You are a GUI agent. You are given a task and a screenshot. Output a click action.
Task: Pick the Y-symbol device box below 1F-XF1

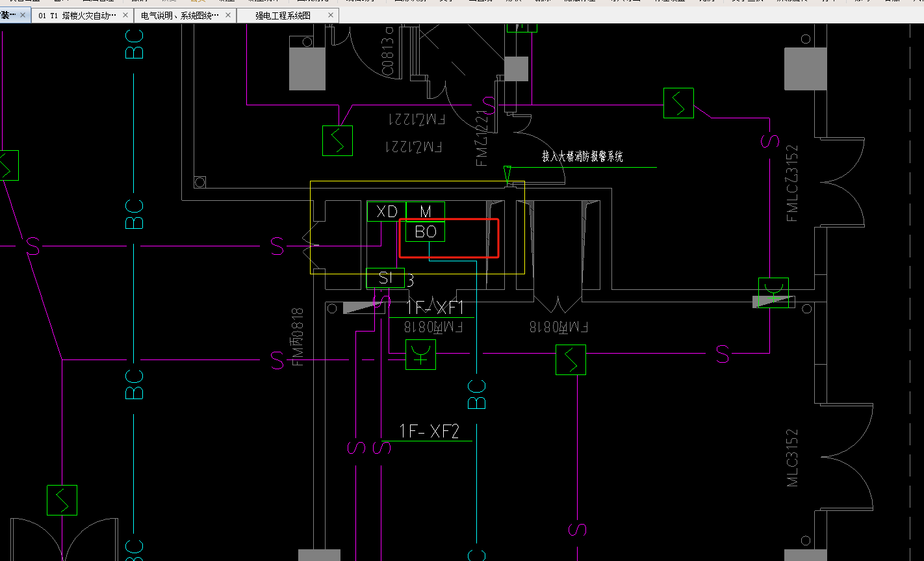420,354
